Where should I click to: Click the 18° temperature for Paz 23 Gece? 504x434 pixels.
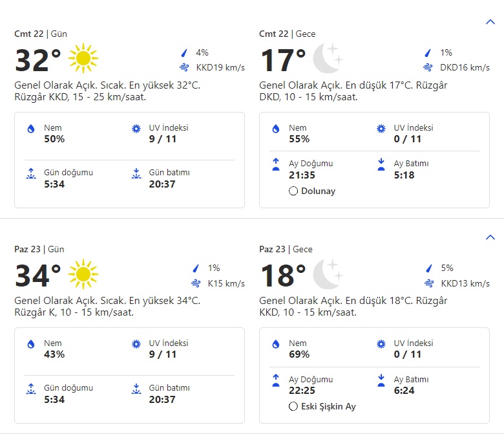coord(282,276)
